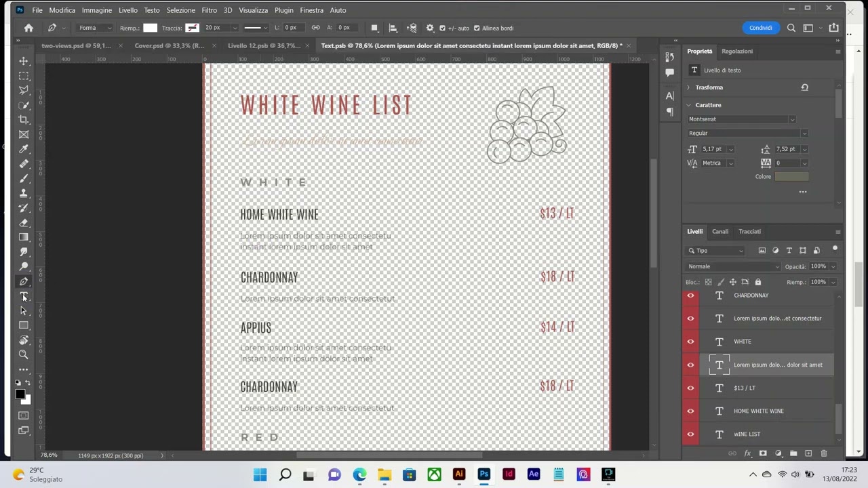Viewport: 868px width, 488px height.
Task: Click the text Colore swatch
Action: (791, 177)
